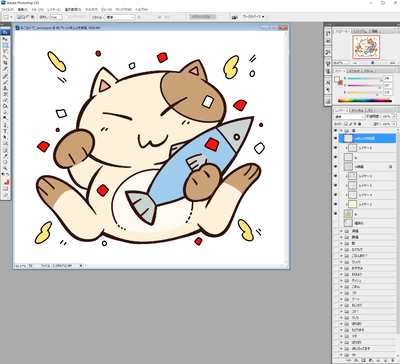Open the レイヤー(L) menu

point(54,9)
